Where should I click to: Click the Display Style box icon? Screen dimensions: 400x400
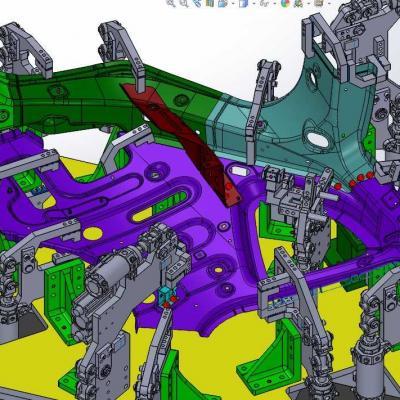point(244,3)
